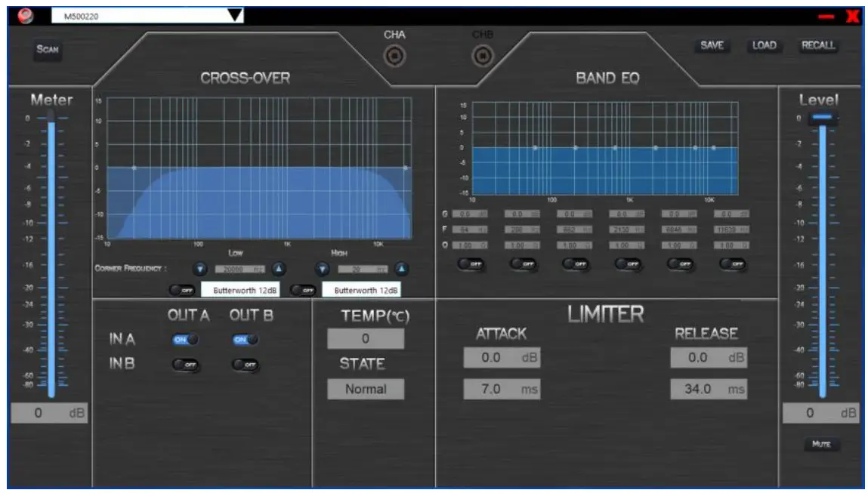Click the third band gain (G) field

pyautogui.click(x=575, y=214)
